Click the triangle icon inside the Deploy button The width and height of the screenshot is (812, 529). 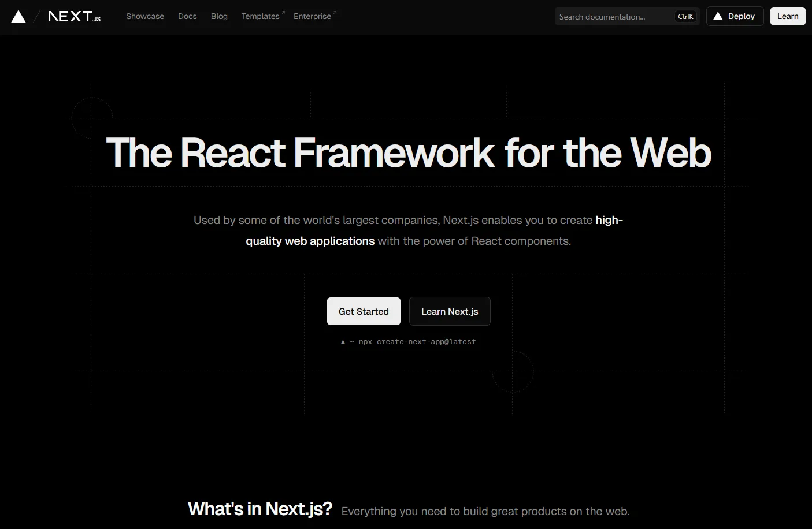coord(719,16)
